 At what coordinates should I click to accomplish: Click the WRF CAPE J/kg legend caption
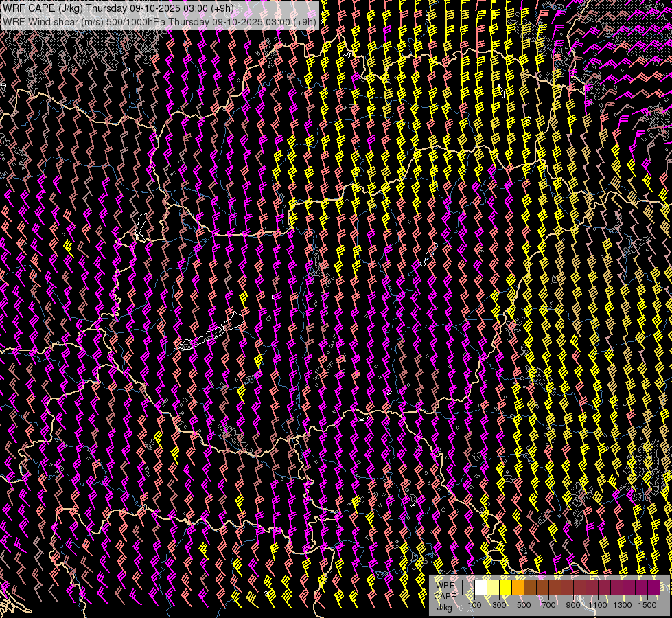coord(445,596)
